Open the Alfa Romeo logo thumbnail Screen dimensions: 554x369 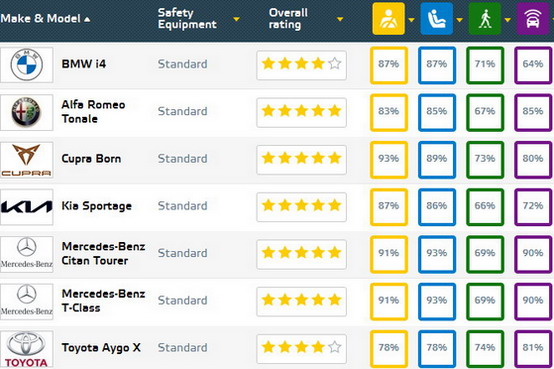click(x=26, y=112)
